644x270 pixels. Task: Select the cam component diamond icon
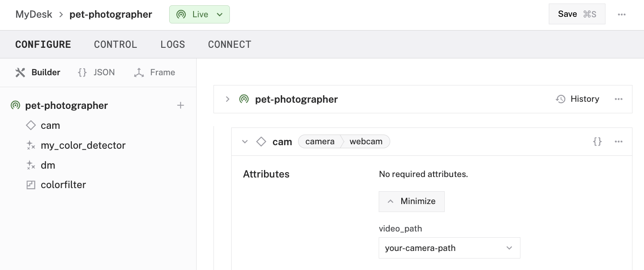pos(31,125)
